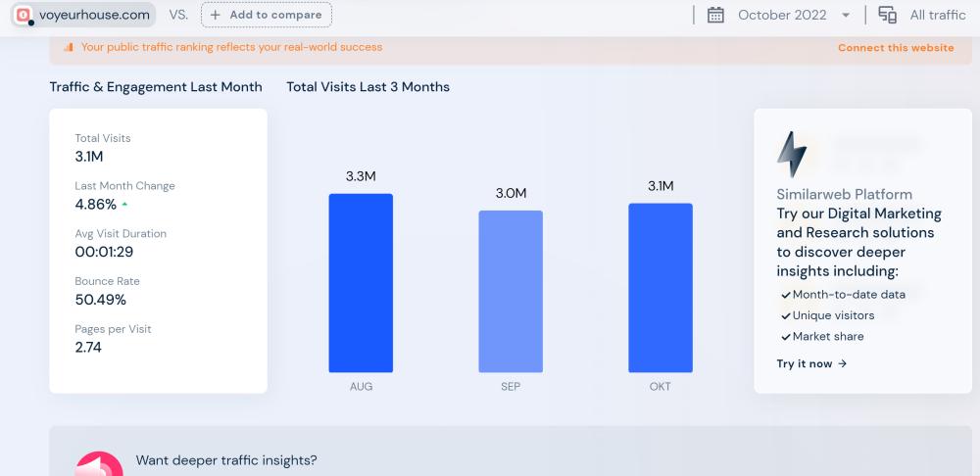Open the October 2022 date dropdown
Image resolution: width=980 pixels, height=476 pixels.
[x=794, y=15]
